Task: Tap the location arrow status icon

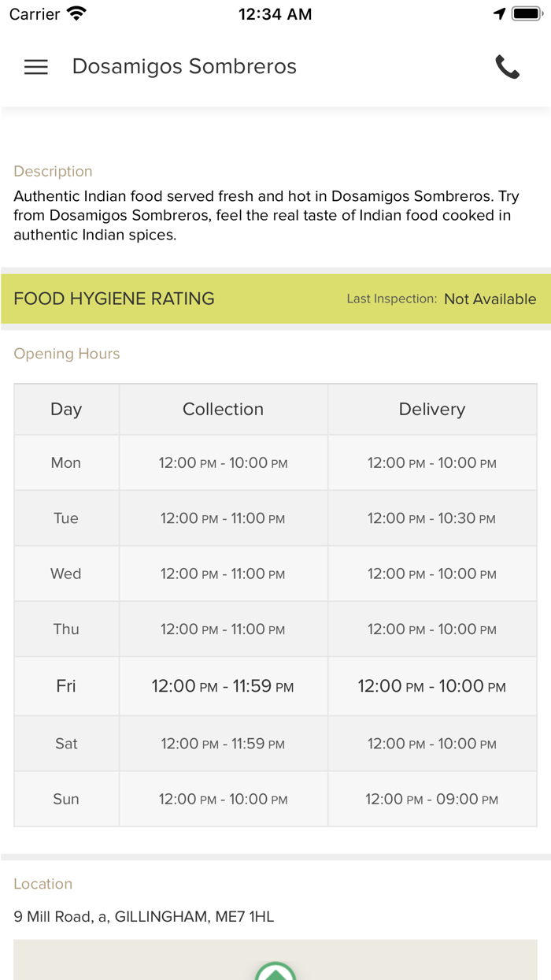Action: (x=499, y=13)
